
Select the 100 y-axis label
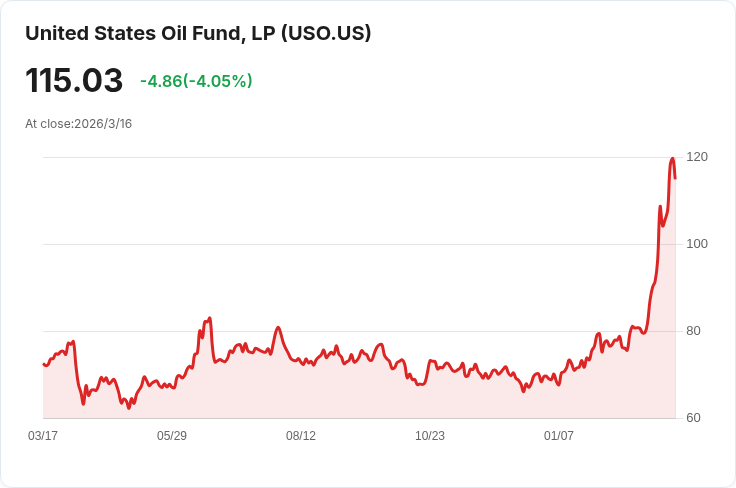click(697, 244)
